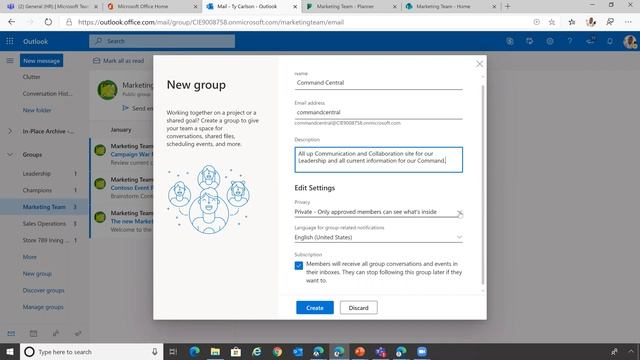Viewport: 640px width, 360px height.
Task: Click New message button
Action: pyautogui.click(x=42, y=61)
